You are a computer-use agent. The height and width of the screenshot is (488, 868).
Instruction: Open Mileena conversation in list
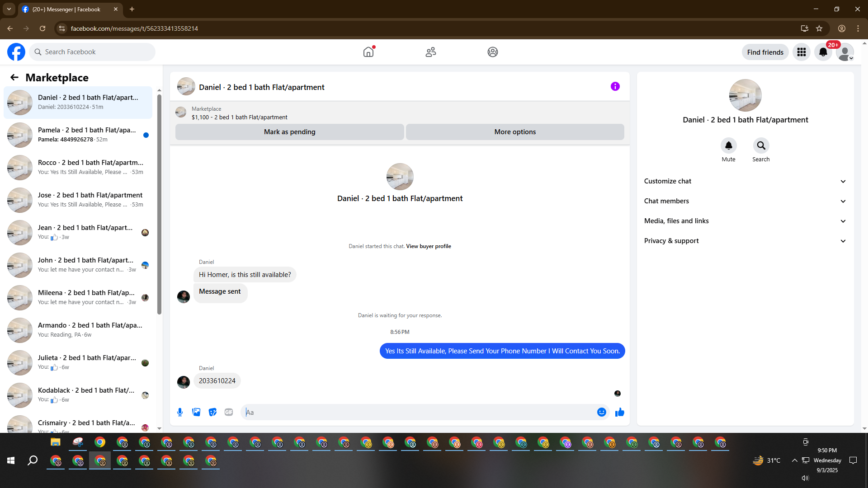(x=78, y=297)
